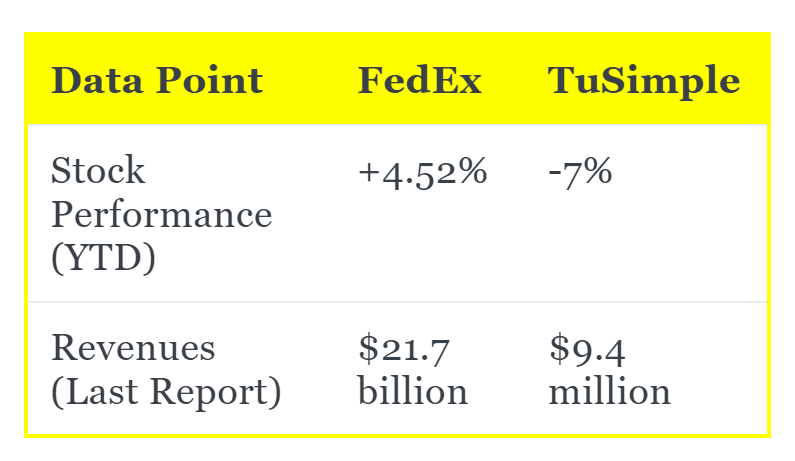Click the "(YTD)" text
Image resolution: width=795 pixels, height=461 pixels.
click(104, 258)
